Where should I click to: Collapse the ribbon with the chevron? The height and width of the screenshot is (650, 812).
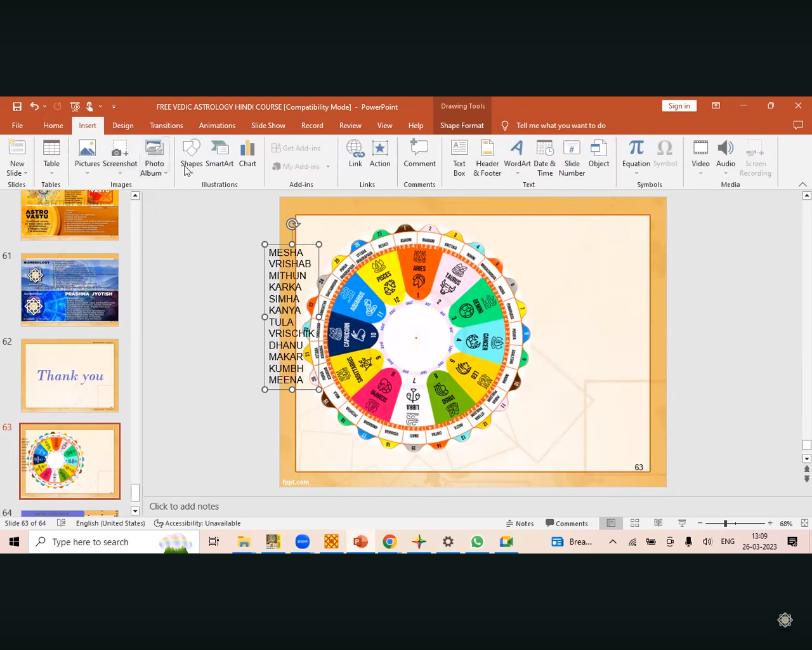point(802,185)
